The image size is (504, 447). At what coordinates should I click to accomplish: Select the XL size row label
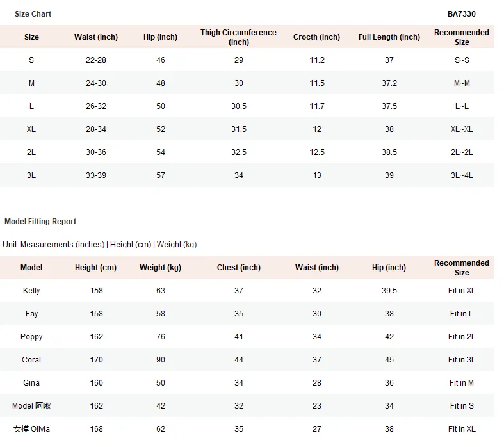coord(31,129)
